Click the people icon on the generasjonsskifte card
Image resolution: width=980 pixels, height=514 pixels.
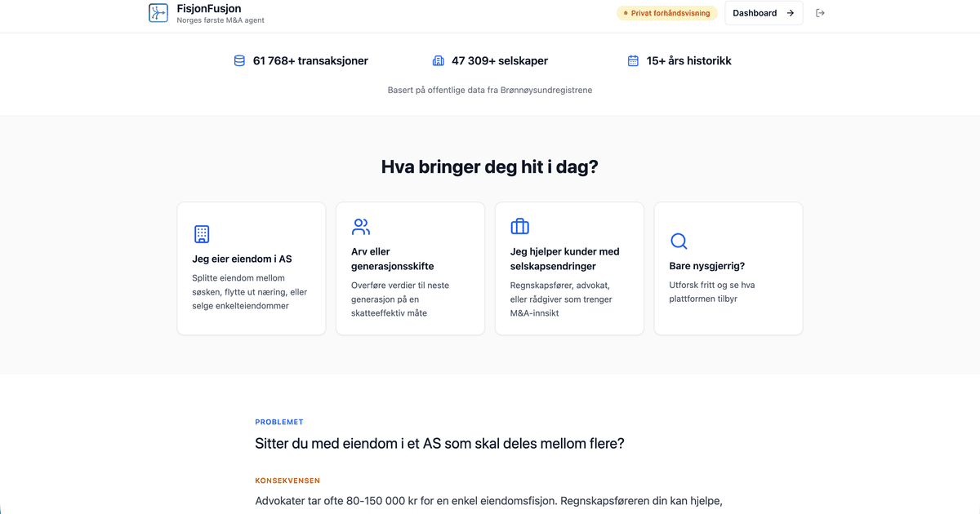click(359, 226)
